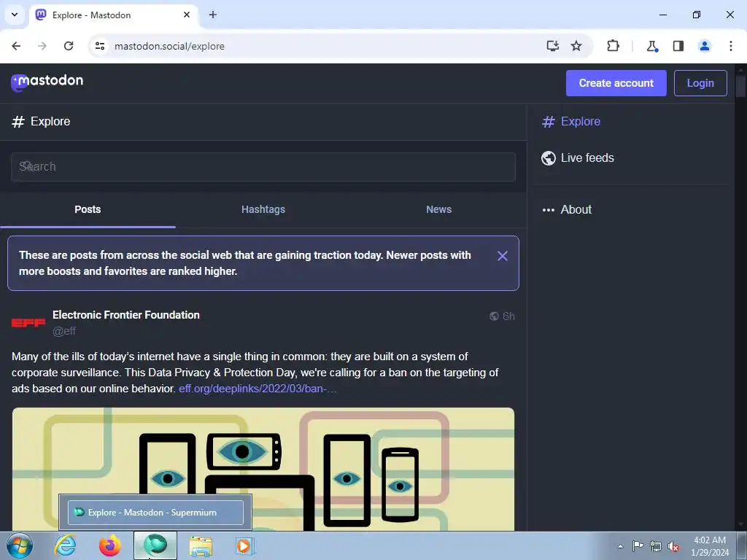
Task: Click the Supermium taskbar icon
Action: point(155,545)
